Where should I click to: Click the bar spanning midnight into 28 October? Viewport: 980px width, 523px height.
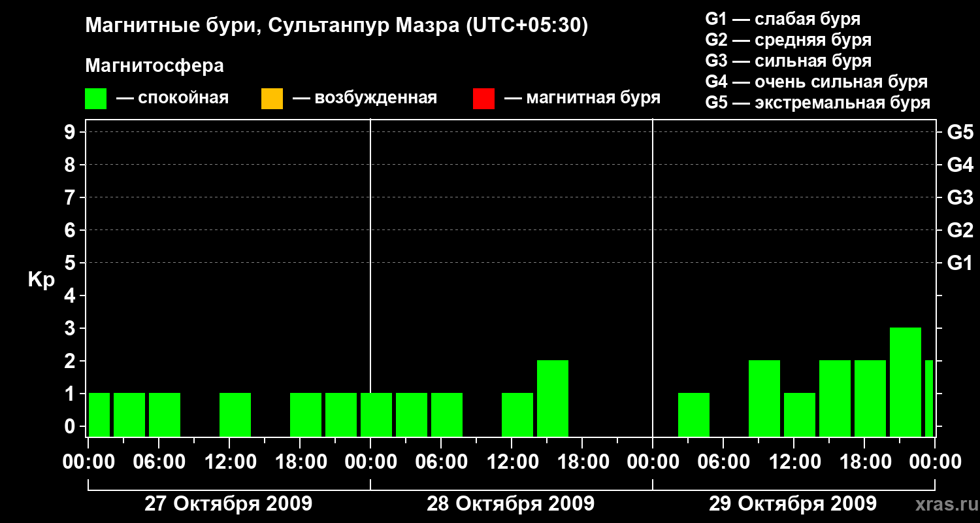coord(376,414)
